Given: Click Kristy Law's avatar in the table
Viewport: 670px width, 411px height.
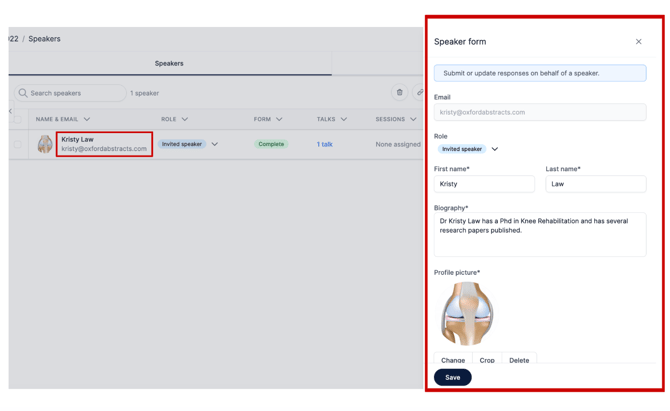Looking at the screenshot, I should pyautogui.click(x=45, y=145).
